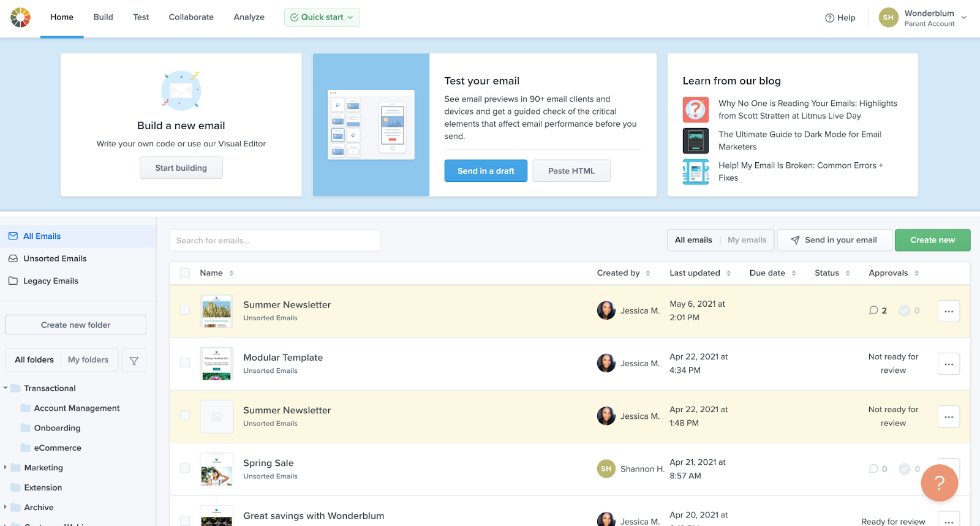Go to the Home tab
Viewport: 980px width, 526px height.
62,17
